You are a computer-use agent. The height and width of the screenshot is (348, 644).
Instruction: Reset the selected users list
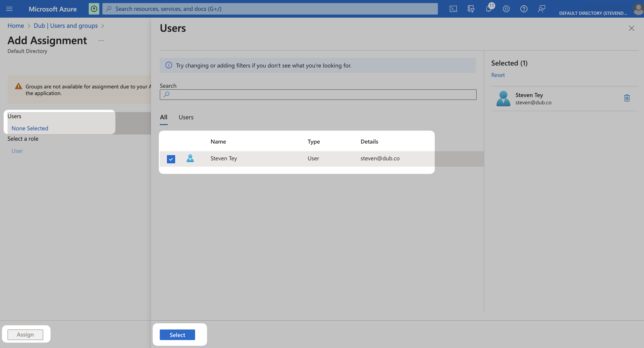click(x=498, y=75)
